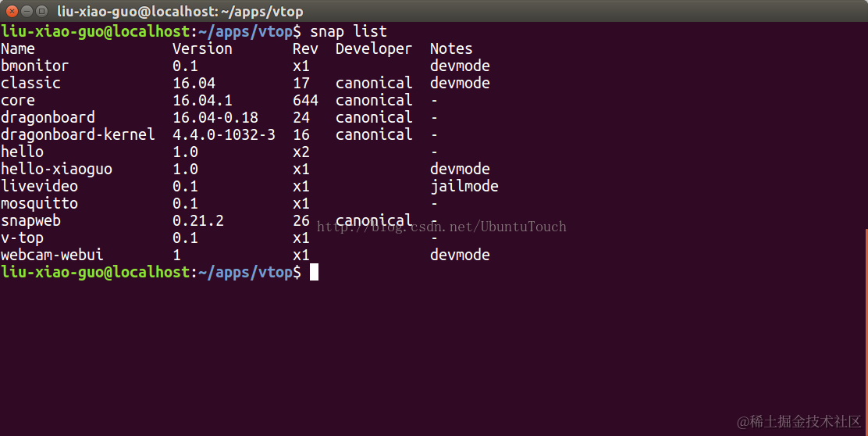Click the snap name 'classic'
868x436 pixels.
coord(30,83)
